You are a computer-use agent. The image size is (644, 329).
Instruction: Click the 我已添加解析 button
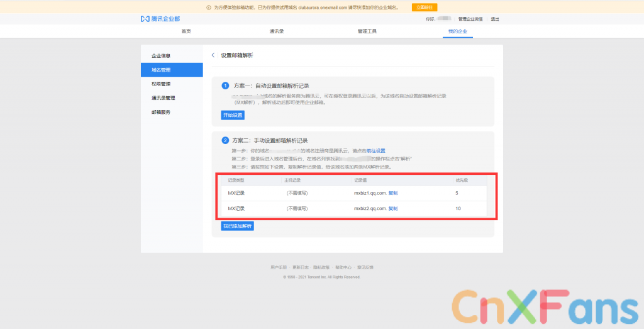(x=237, y=226)
